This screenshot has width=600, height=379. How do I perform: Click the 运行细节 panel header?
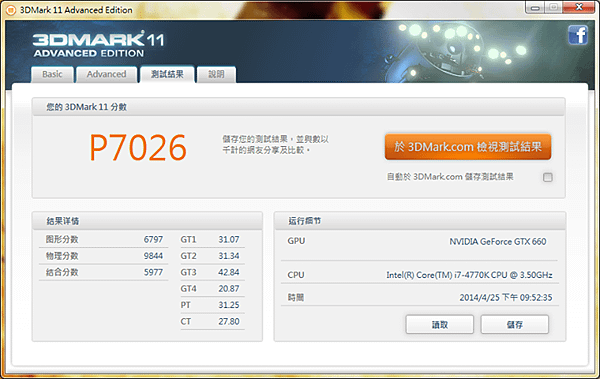coord(420,221)
